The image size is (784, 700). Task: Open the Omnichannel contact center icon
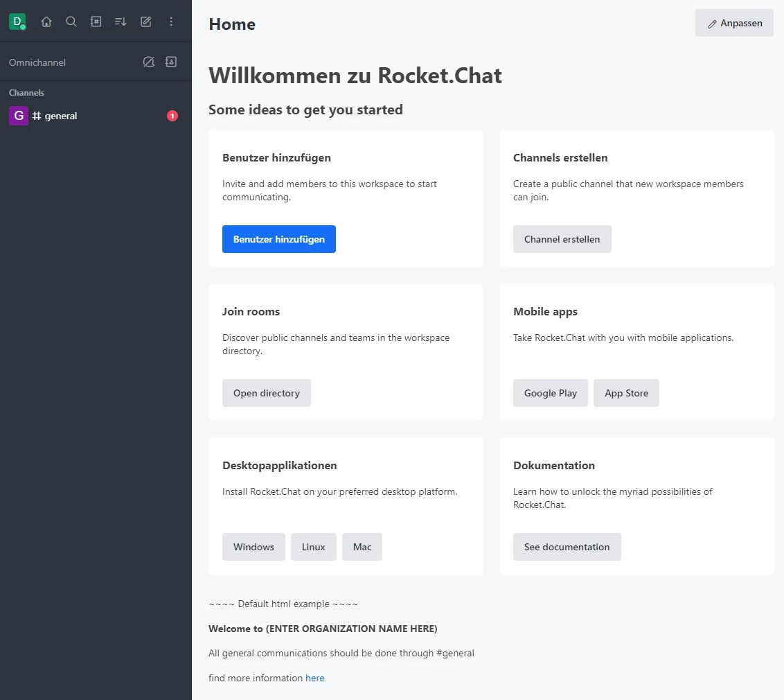[171, 62]
